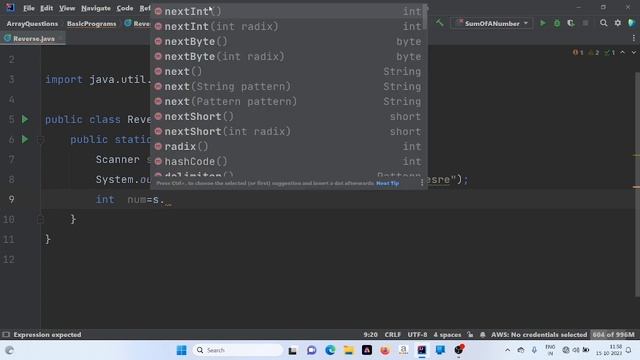The image size is (640, 360).
Task: Select next() String suggestion
Action: tap(288, 71)
